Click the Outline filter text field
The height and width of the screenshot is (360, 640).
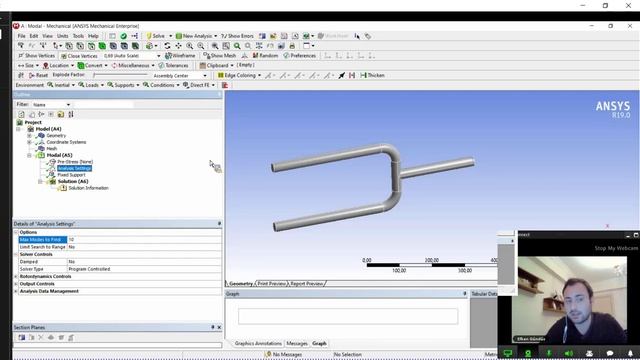[103, 104]
